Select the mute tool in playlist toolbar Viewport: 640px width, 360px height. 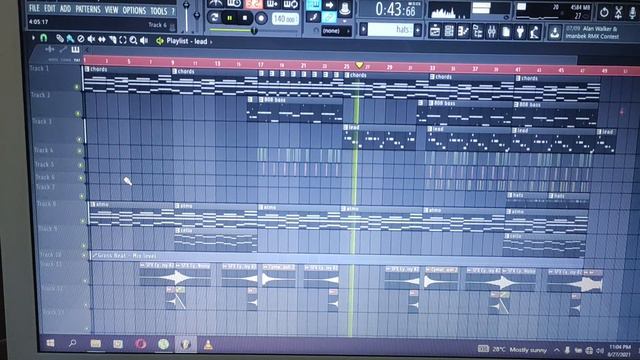[x=91, y=39]
